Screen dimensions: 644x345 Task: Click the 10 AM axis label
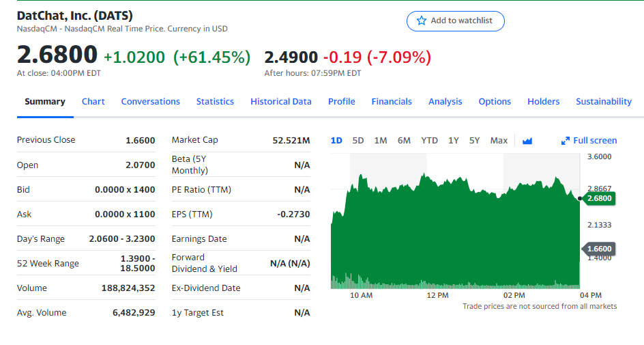coord(361,295)
